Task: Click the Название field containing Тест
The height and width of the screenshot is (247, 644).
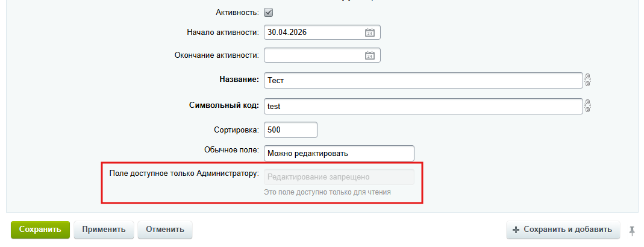Action: click(422, 80)
